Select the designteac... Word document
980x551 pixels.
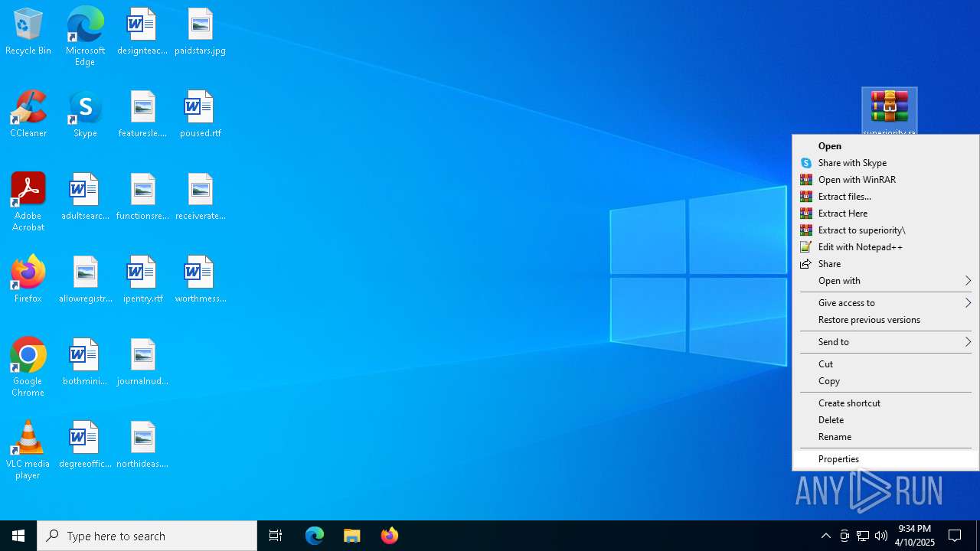(142, 32)
